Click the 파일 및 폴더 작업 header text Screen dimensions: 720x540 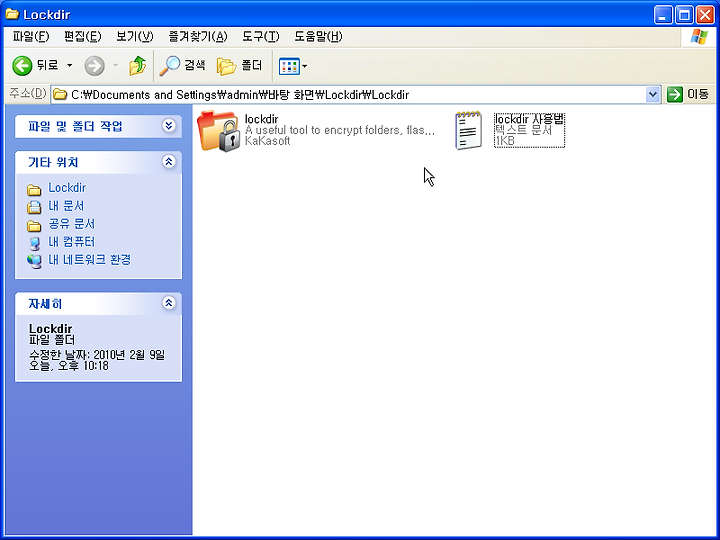click(75, 126)
